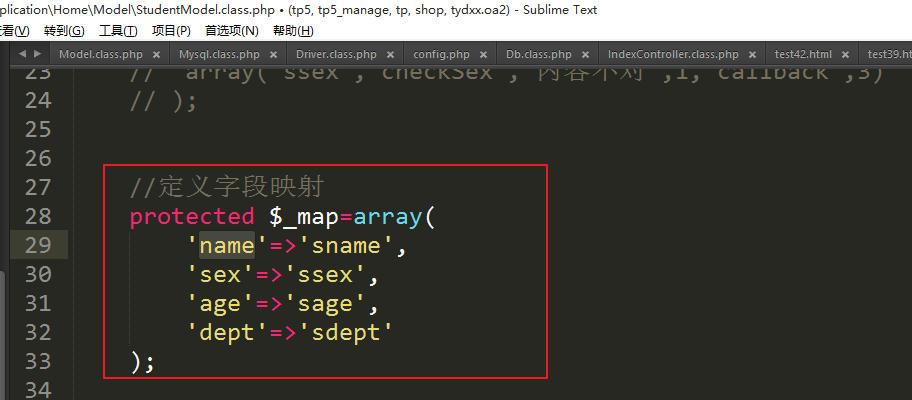
Task: Select the config.php tab
Action: 441,55
